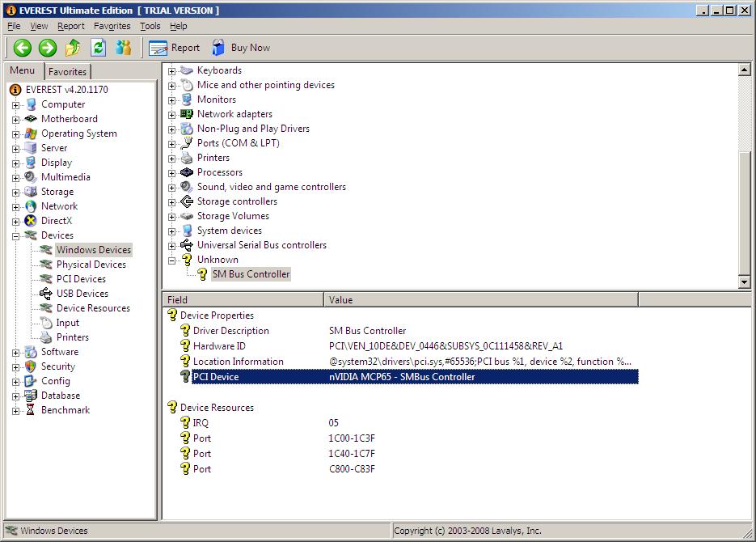Screen dimensions: 756x542
Task: Click the Network globe icon in sidebar
Action: click(31, 206)
